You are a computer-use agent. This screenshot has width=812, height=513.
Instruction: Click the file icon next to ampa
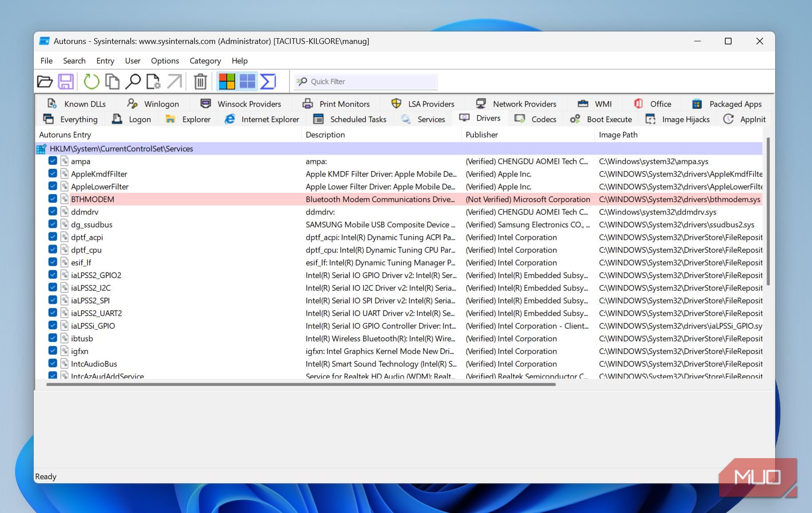click(64, 161)
